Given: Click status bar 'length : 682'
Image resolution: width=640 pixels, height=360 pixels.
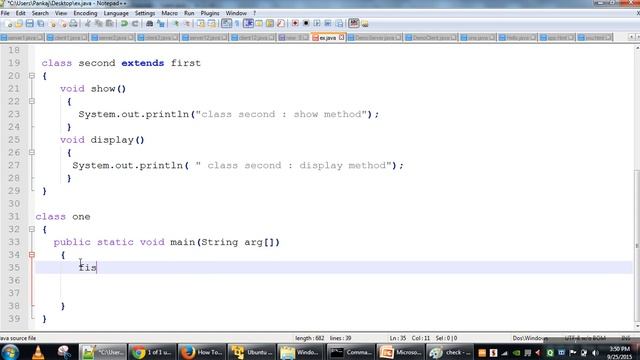Looking at the screenshot, I should pyautogui.click(x=309, y=338).
